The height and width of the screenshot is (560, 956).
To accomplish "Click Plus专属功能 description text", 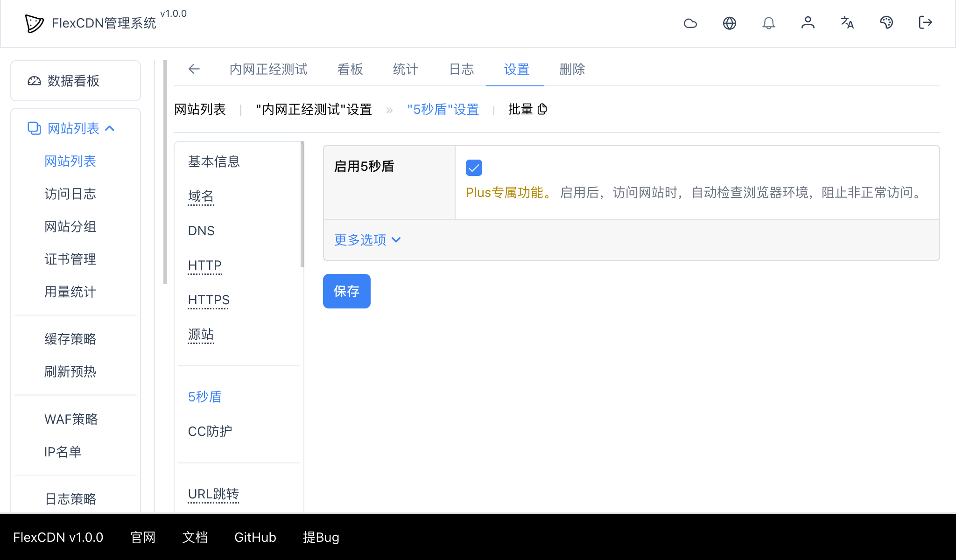I will point(509,193).
